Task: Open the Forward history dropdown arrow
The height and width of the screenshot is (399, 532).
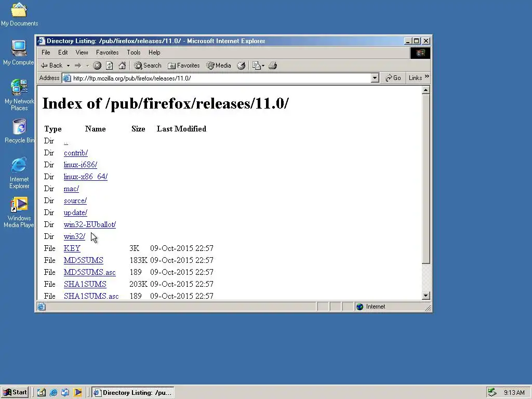Action: pos(87,65)
